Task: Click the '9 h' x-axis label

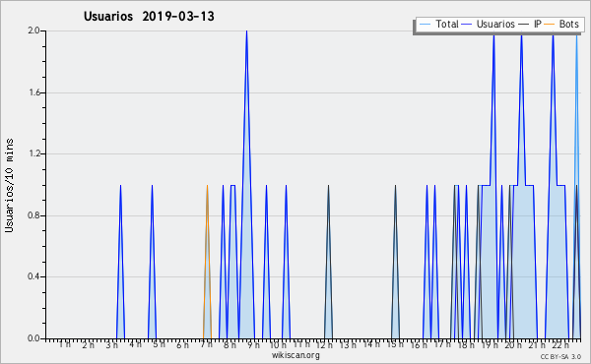Action: [x=253, y=344]
